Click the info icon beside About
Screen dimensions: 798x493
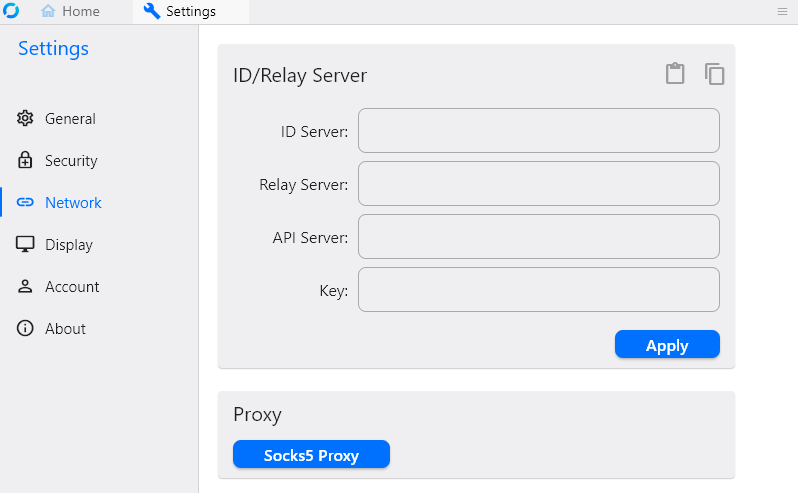click(26, 329)
